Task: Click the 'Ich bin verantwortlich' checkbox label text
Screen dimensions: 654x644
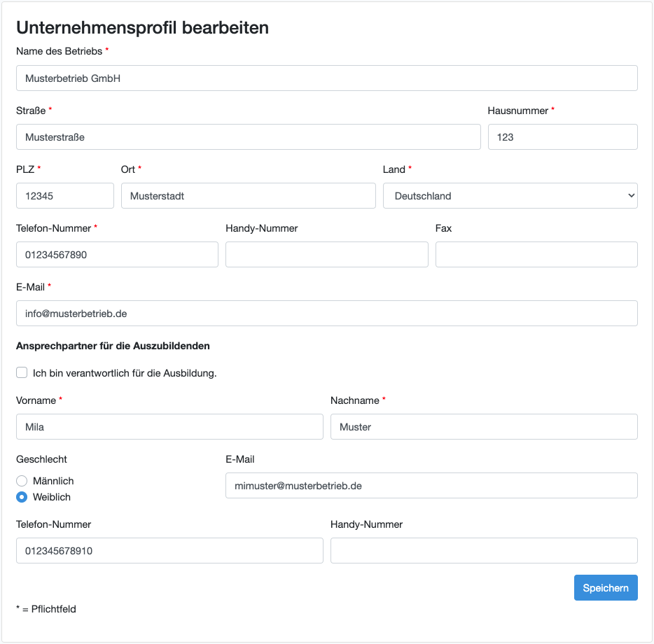Action: pyautogui.click(x=125, y=373)
